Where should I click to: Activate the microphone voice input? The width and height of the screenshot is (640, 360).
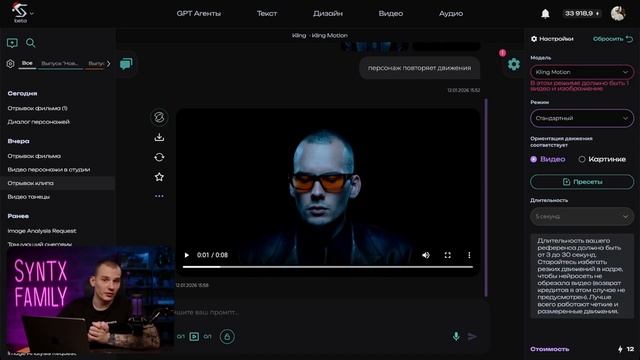456,336
